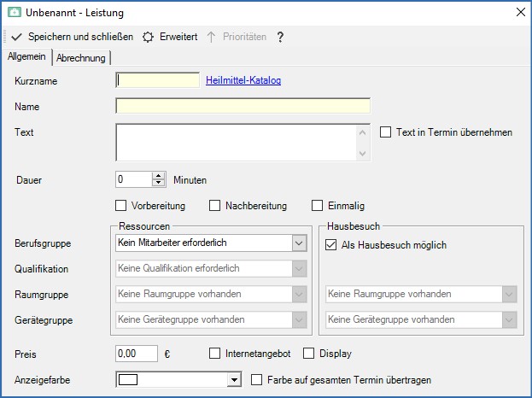Enable the Internetangebot checkbox
This screenshot has height=398, width=532.
[215, 354]
